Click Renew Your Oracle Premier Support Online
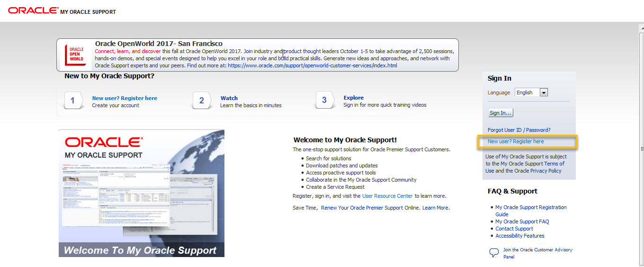 click(x=370, y=208)
